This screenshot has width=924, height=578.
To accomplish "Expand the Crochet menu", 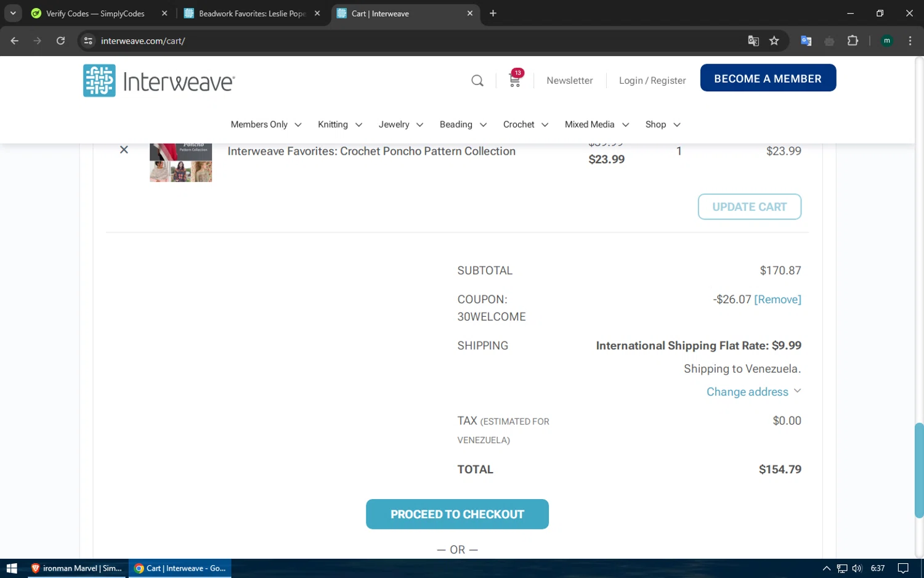I will click(525, 124).
